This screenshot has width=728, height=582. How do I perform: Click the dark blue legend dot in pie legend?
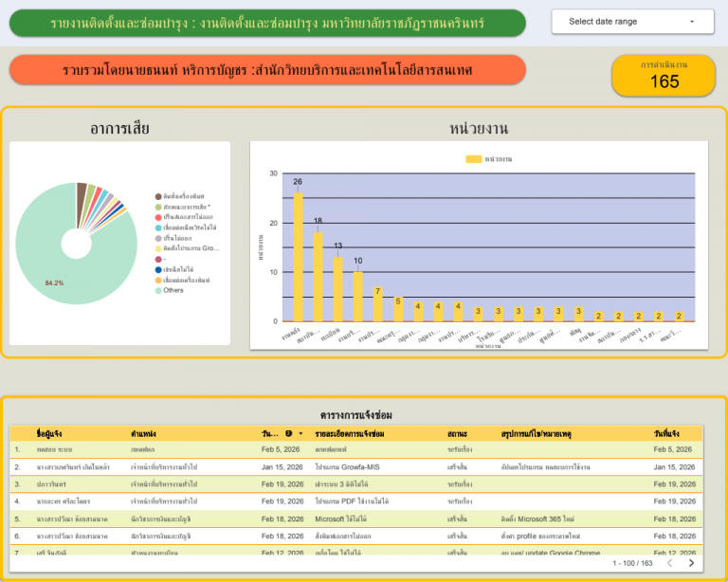point(158,269)
